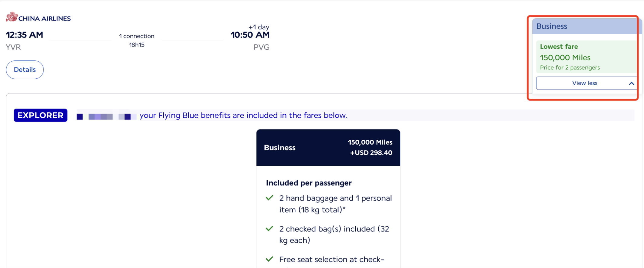Click the checkmark next to hand baggage
Screen dimensions: 644x268
(x=269, y=198)
